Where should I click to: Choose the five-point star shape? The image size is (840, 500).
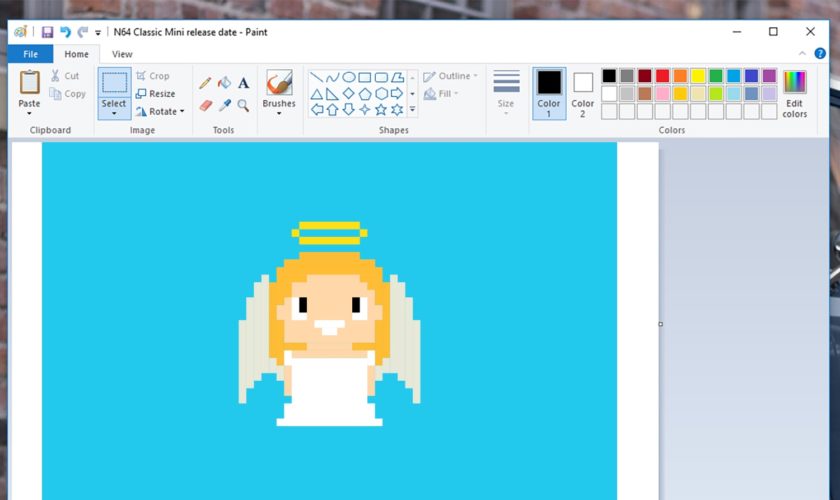(x=381, y=109)
